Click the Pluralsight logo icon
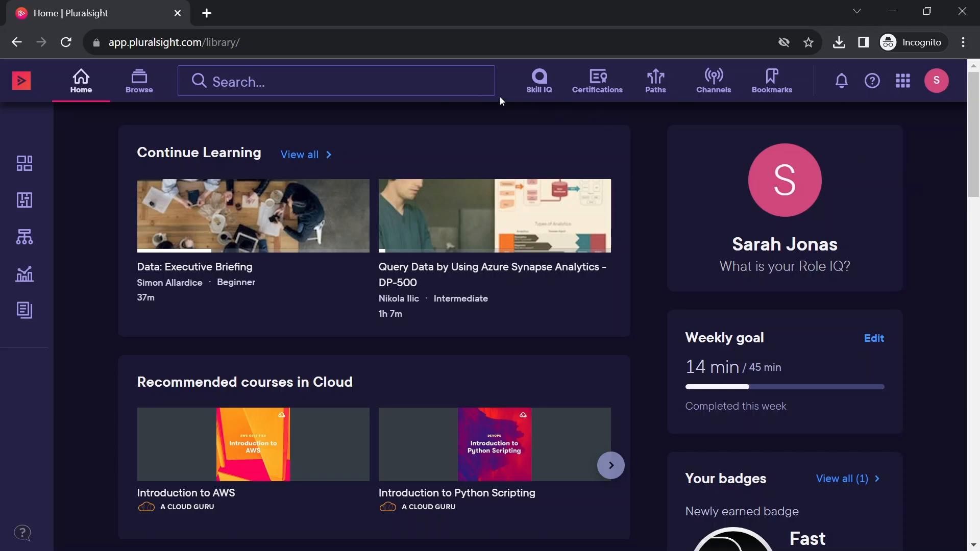This screenshot has height=551, width=980. (21, 81)
